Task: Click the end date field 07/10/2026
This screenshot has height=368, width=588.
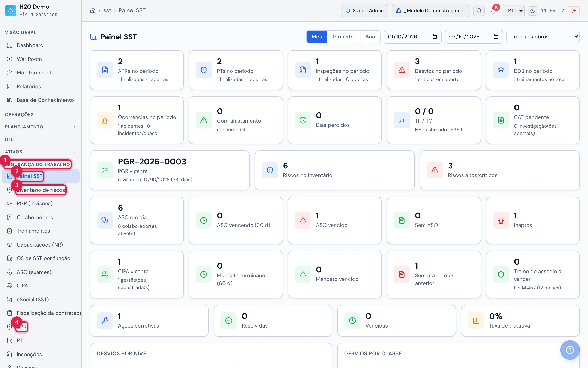Action: click(474, 37)
